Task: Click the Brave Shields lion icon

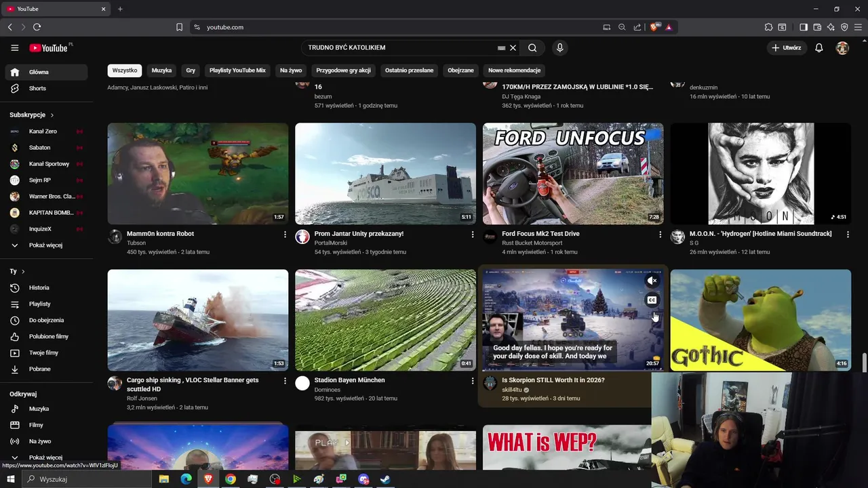Action: click(654, 27)
